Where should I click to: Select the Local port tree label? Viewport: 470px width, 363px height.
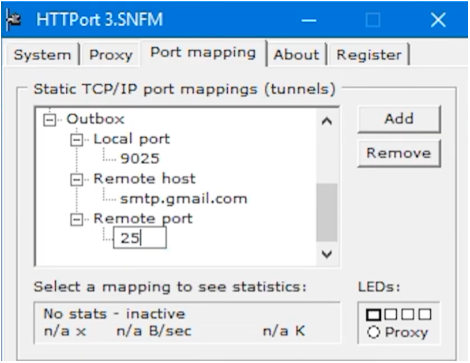tap(132, 139)
